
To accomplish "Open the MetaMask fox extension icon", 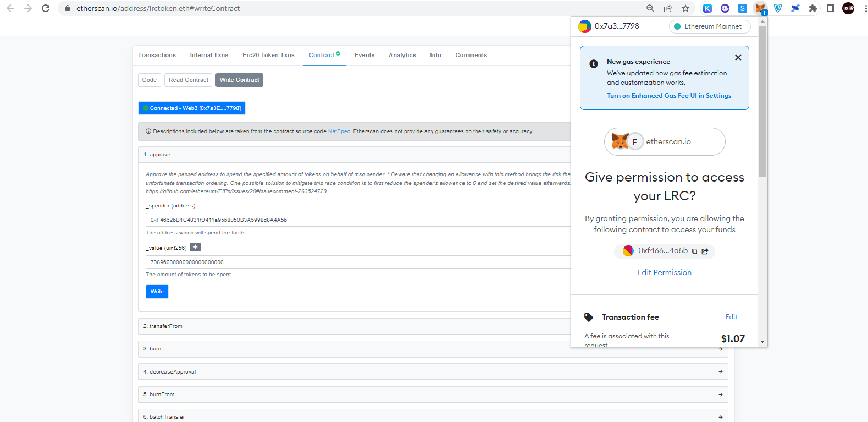I will click(x=760, y=8).
